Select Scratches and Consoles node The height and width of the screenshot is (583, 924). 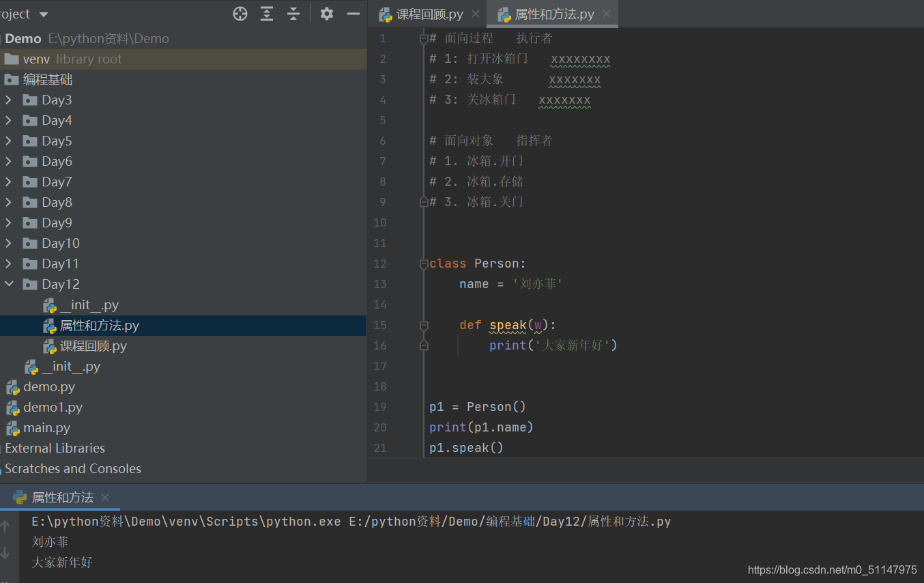(183, 469)
